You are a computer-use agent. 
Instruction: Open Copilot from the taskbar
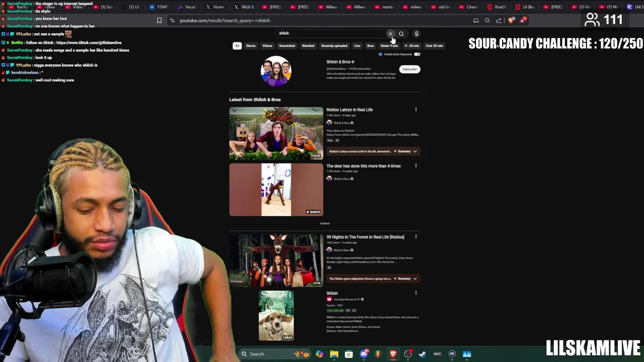(319, 354)
